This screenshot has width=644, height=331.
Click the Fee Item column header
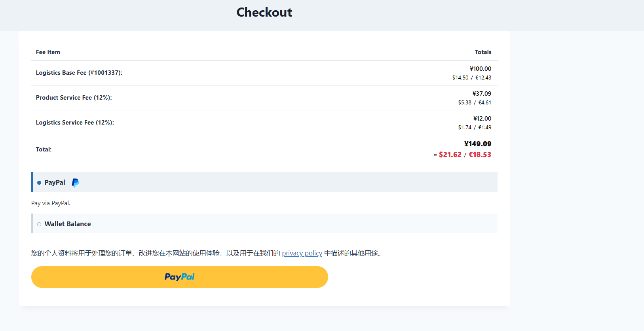(x=48, y=52)
